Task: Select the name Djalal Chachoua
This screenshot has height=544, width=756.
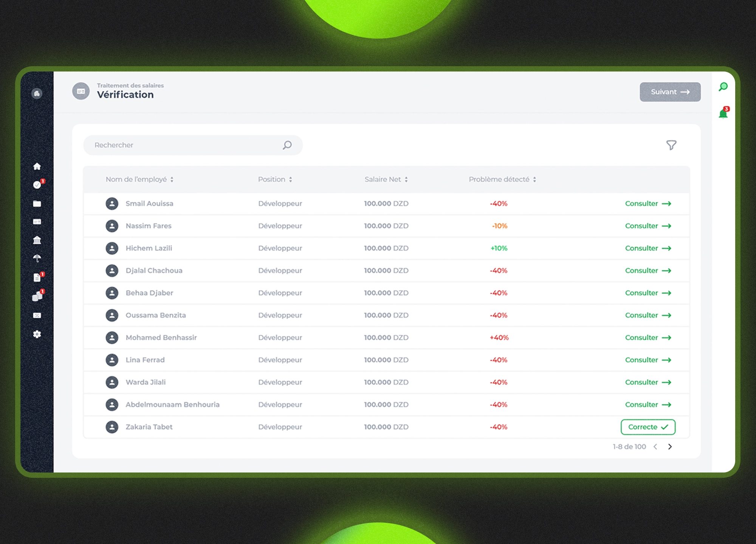Action: [154, 270]
